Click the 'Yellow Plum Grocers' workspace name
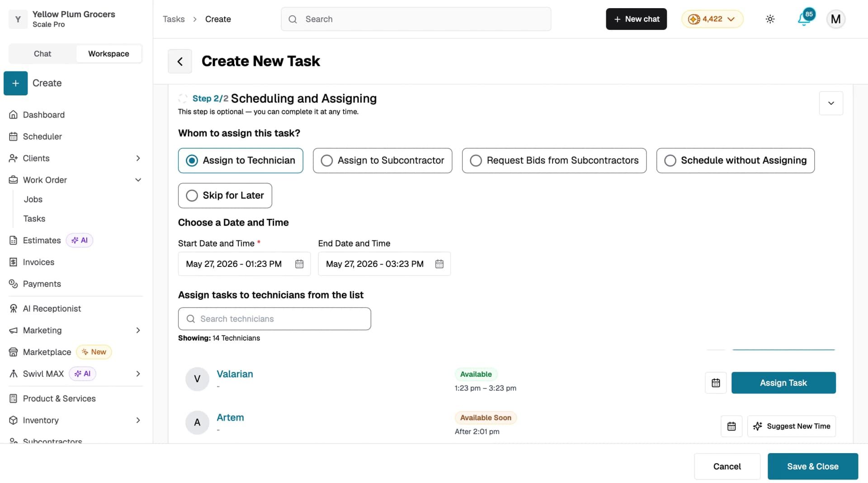 coord(74,14)
